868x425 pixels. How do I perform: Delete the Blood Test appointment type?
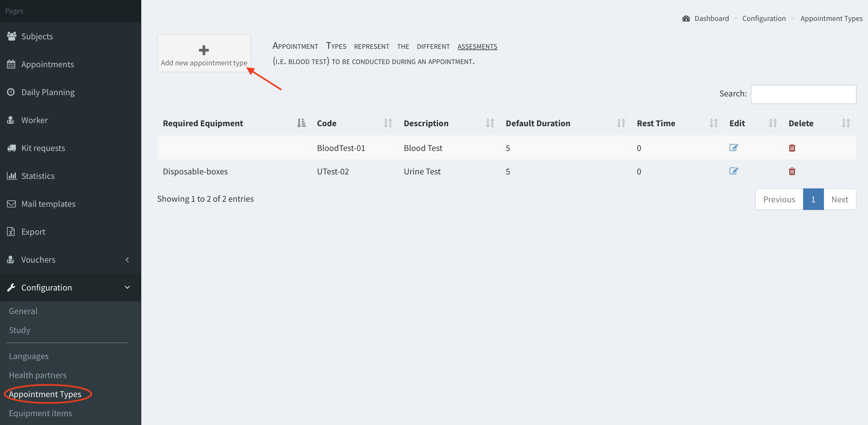pos(792,148)
